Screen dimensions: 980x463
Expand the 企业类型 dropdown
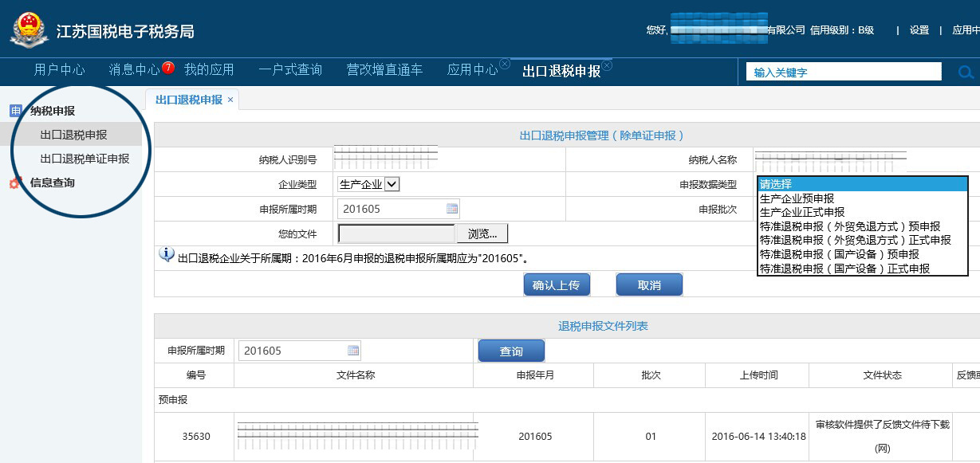(x=392, y=184)
